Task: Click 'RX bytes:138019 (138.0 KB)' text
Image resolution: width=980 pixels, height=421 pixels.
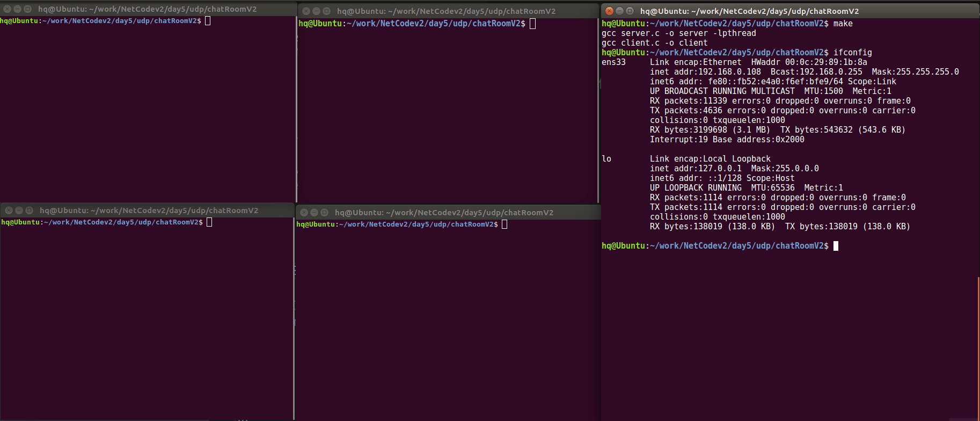Action: (712, 227)
